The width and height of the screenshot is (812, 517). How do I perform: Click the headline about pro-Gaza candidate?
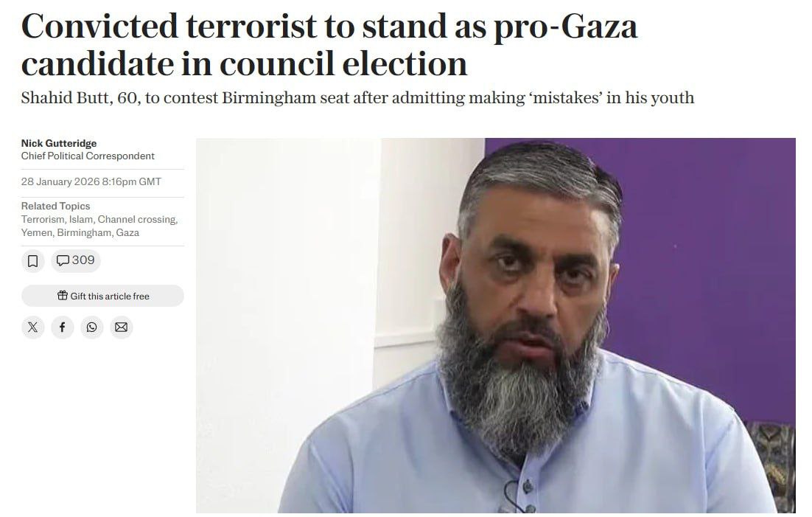tap(329, 45)
